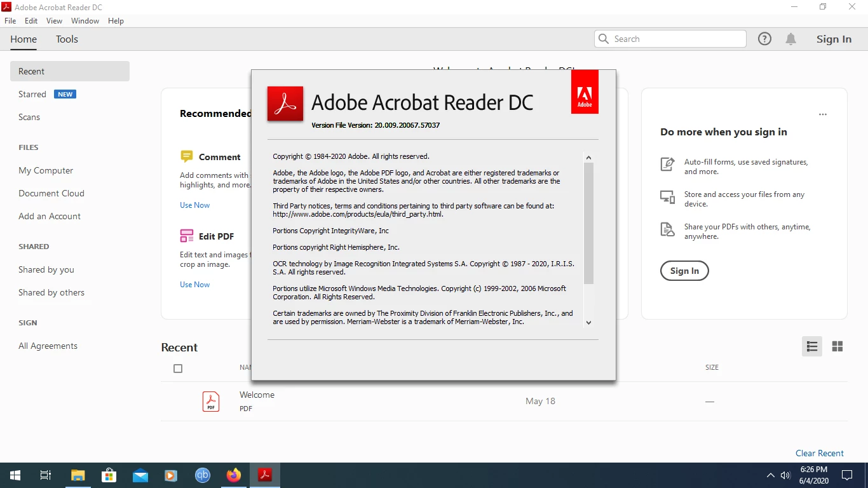Click the Copyright 1984-2020 Adobe line
The image size is (868, 488).
click(x=351, y=156)
